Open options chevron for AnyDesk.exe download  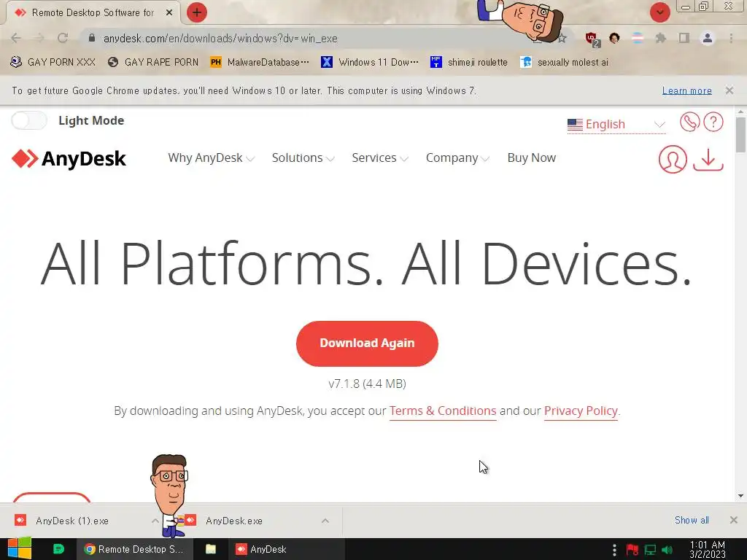click(325, 521)
